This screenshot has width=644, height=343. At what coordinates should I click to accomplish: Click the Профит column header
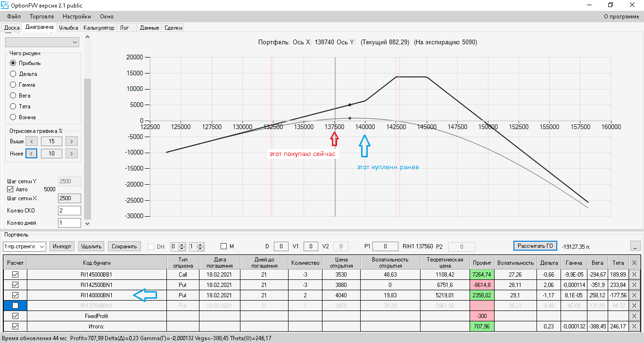(x=481, y=262)
